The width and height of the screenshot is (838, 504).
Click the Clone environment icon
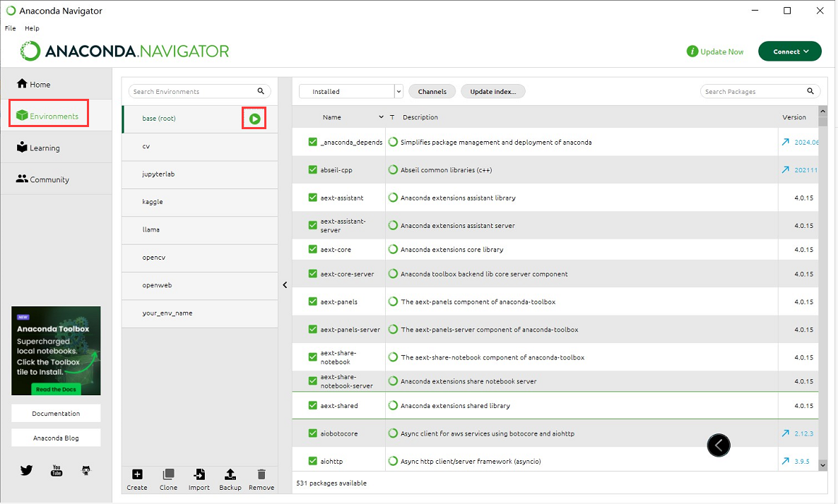click(168, 475)
